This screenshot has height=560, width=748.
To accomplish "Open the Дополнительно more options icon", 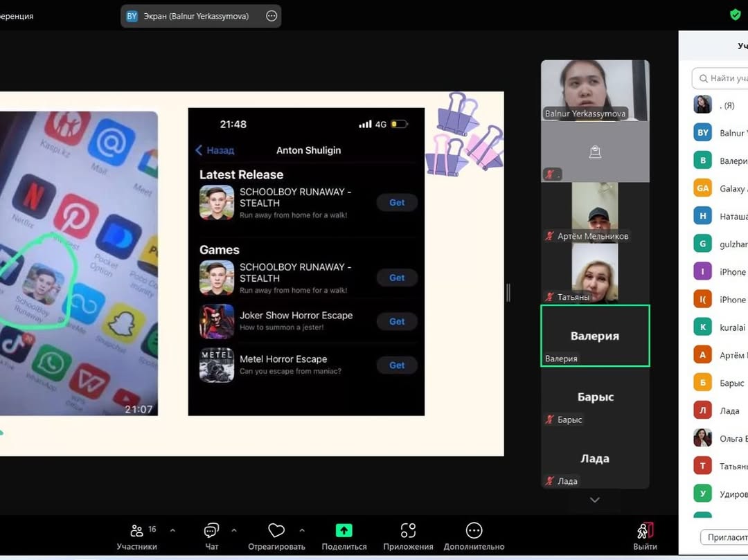I will pos(474,531).
